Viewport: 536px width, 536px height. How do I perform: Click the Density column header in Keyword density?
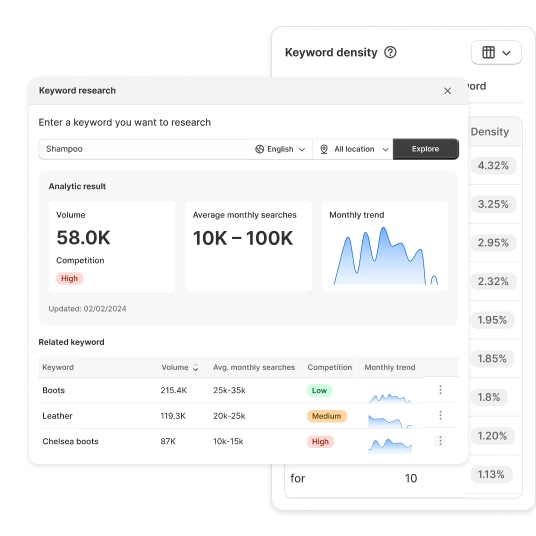[x=490, y=132]
